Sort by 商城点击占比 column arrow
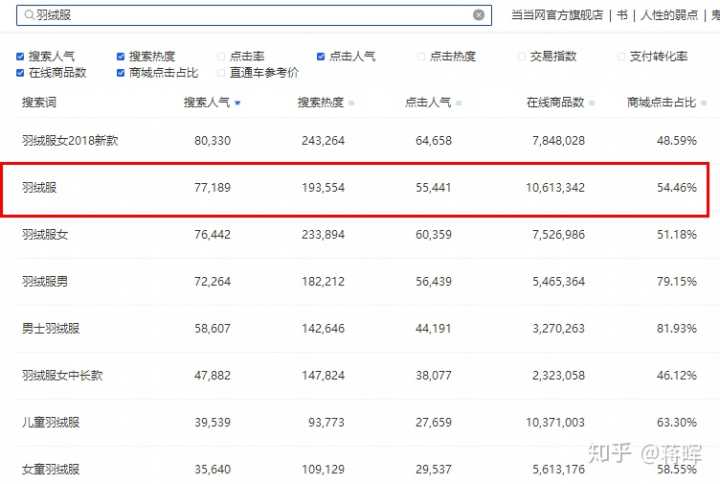The width and height of the screenshot is (720, 484). [703, 103]
